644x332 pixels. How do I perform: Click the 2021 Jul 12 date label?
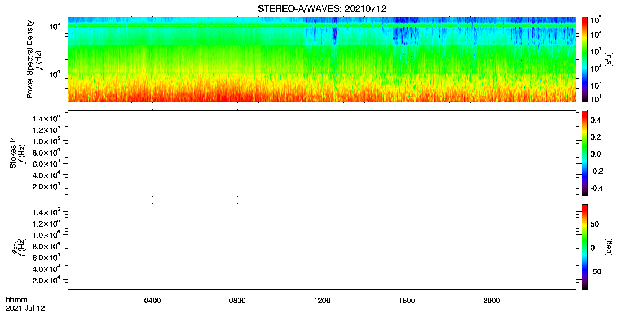click(25, 308)
